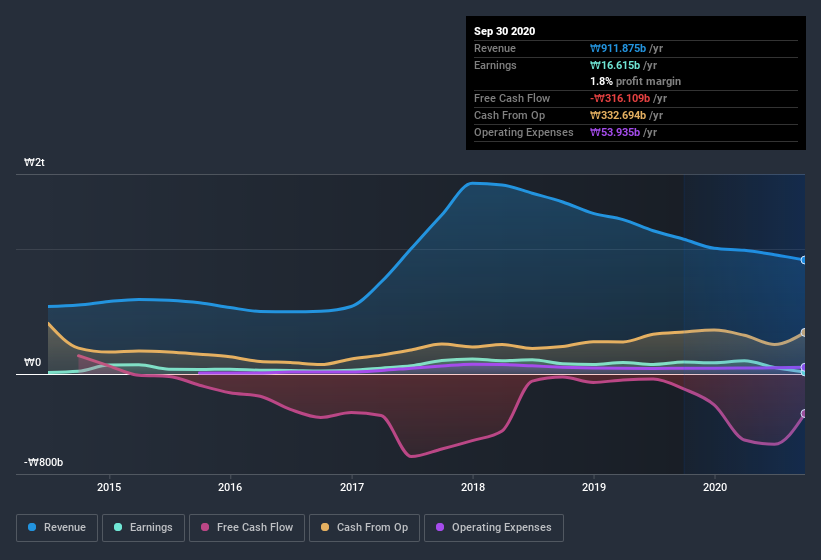
Task: Toggle the Free Cash Flow legend series
Action: click(x=247, y=527)
